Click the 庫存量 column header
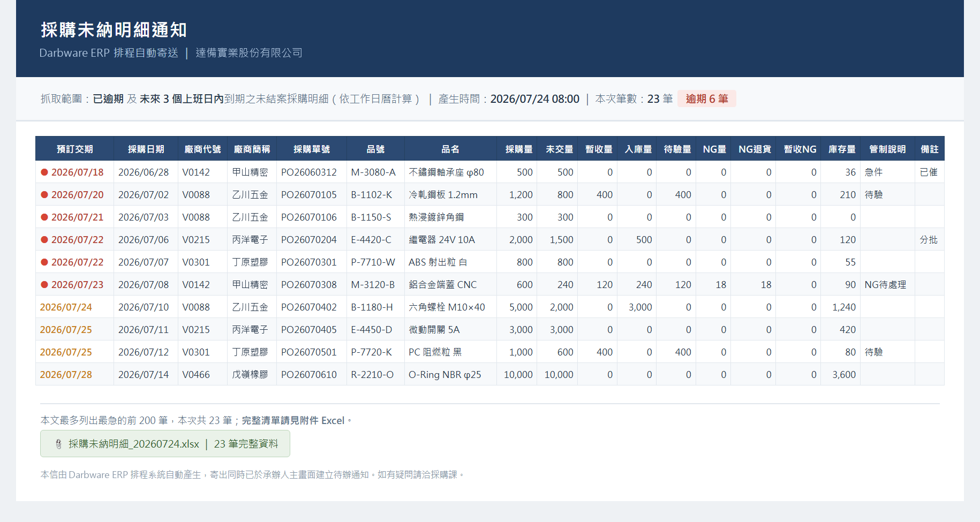The image size is (980, 522). 842,149
